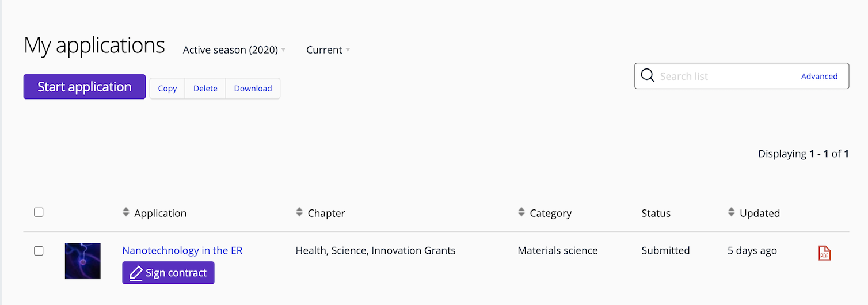Select all applications header checkbox
The height and width of the screenshot is (305, 868).
click(39, 212)
